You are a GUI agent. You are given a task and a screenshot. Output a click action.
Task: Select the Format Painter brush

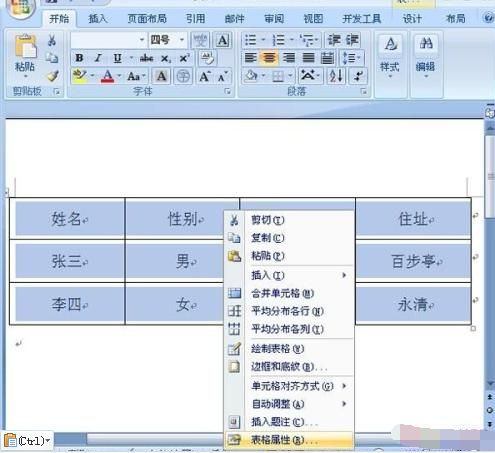tap(52, 76)
